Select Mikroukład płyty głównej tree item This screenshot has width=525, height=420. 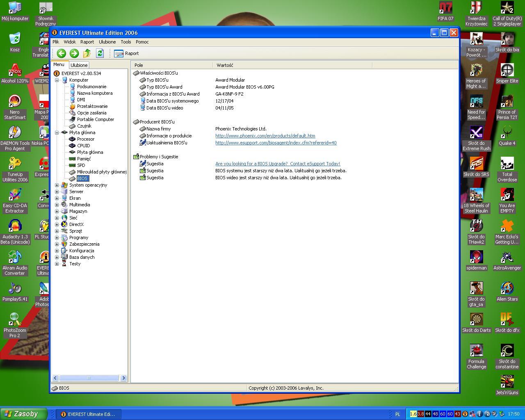(102, 172)
